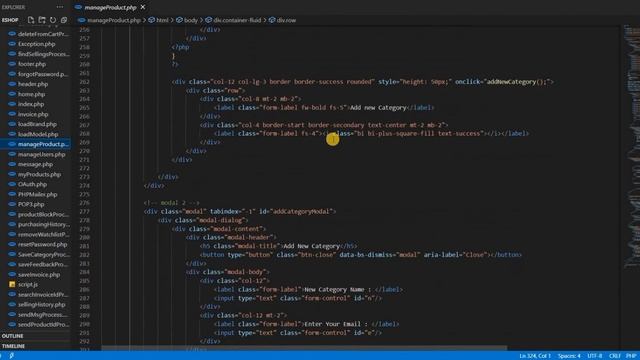Close the manageProduct.php tab

143,7
